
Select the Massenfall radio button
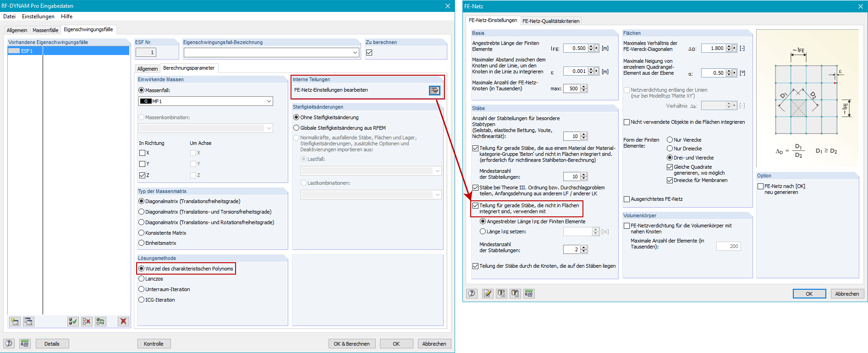(x=142, y=90)
